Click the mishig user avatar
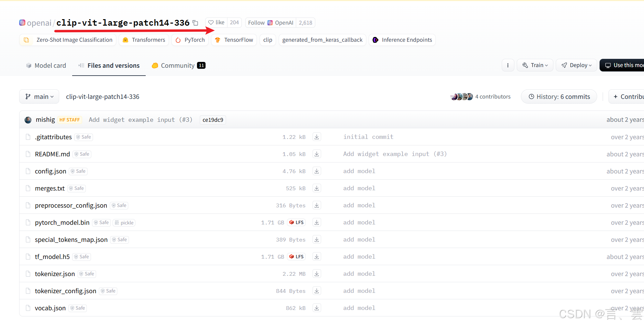The image size is (644, 325). pyautogui.click(x=28, y=120)
